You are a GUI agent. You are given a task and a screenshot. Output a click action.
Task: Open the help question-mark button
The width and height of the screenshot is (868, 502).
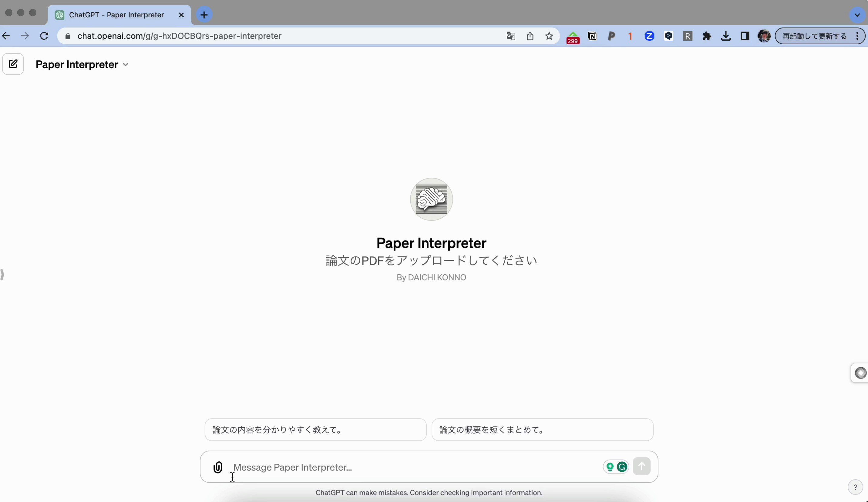(855, 487)
